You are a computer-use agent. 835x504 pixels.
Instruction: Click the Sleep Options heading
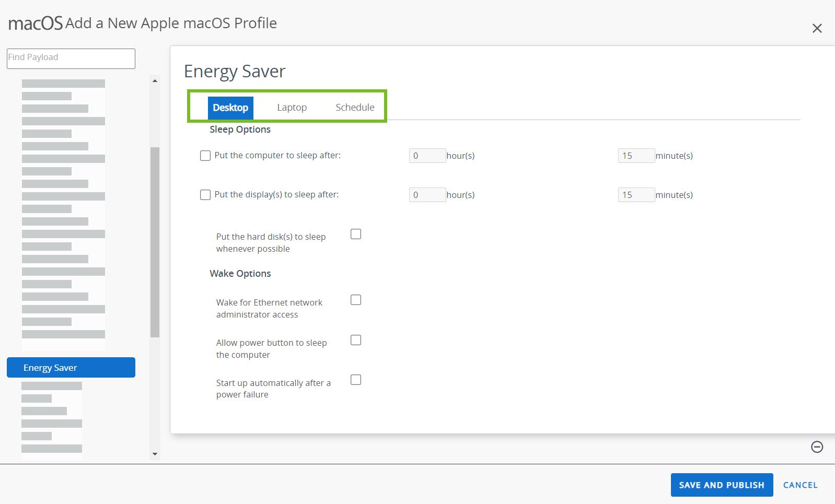coord(240,130)
